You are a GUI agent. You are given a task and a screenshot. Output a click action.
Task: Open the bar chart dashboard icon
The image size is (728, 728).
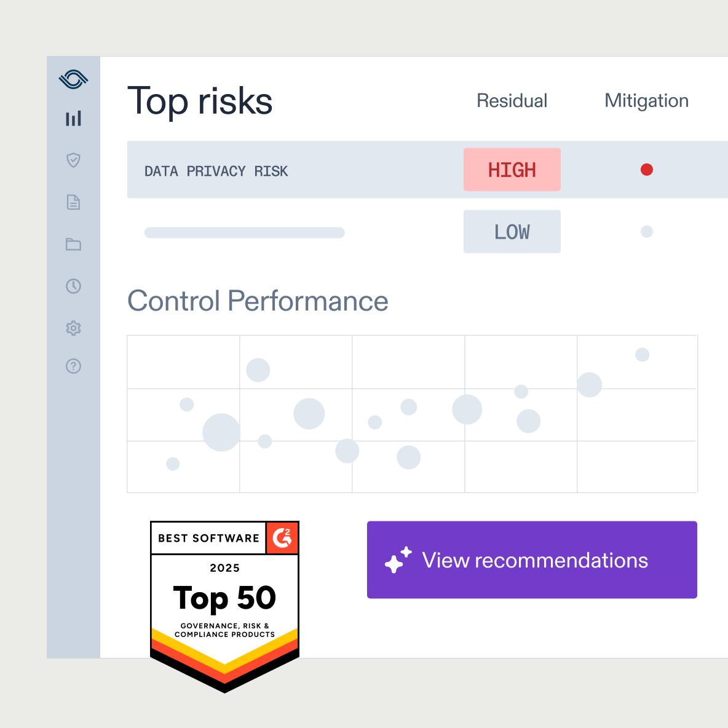73,119
